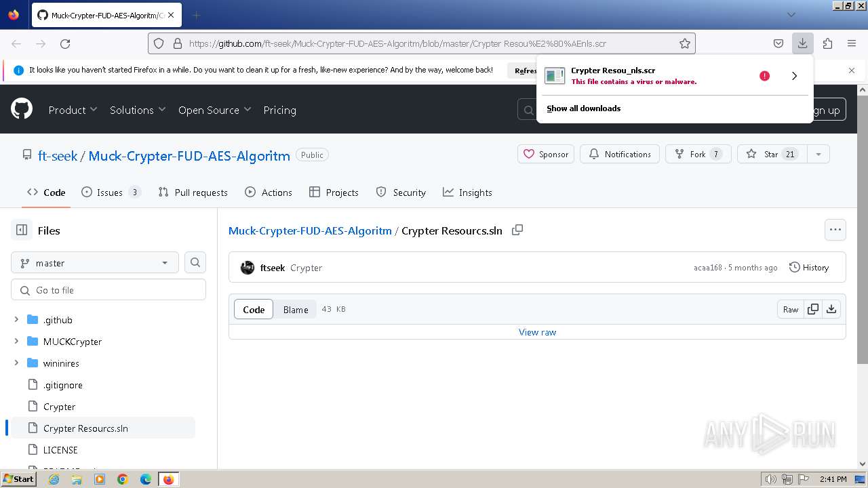The image size is (868, 488).
Task: Go back with the browser back arrow
Action: [x=16, y=43]
